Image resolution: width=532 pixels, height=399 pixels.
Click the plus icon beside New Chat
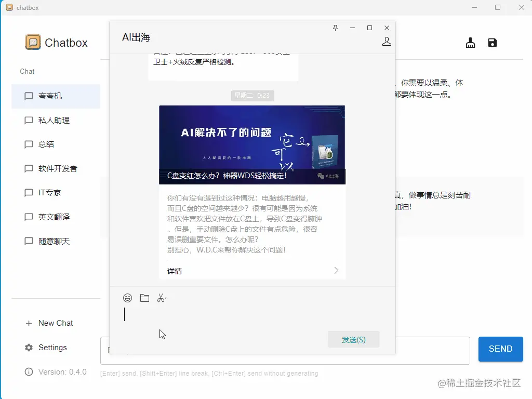click(x=29, y=323)
